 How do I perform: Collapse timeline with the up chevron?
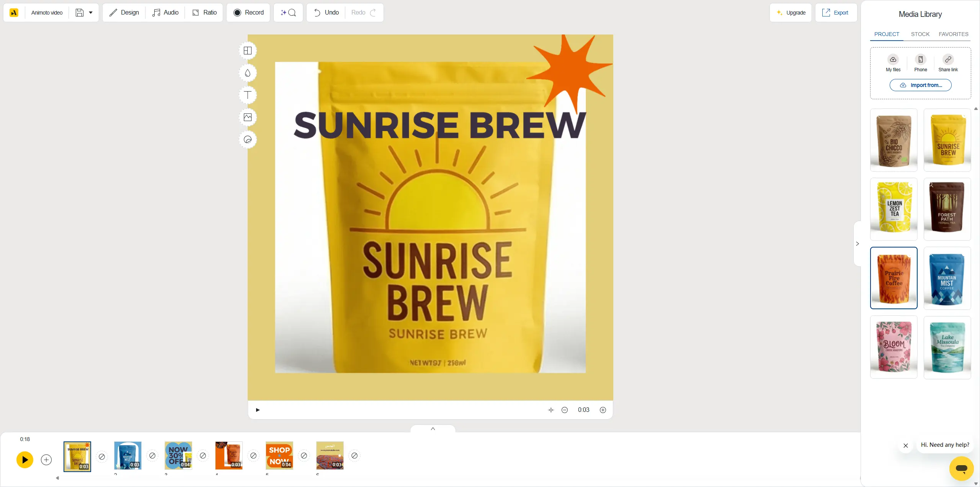(x=433, y=429)
